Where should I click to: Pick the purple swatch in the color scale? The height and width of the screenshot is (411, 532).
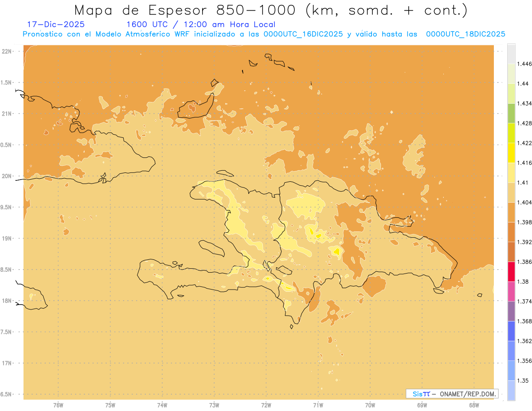coord(511,311)
